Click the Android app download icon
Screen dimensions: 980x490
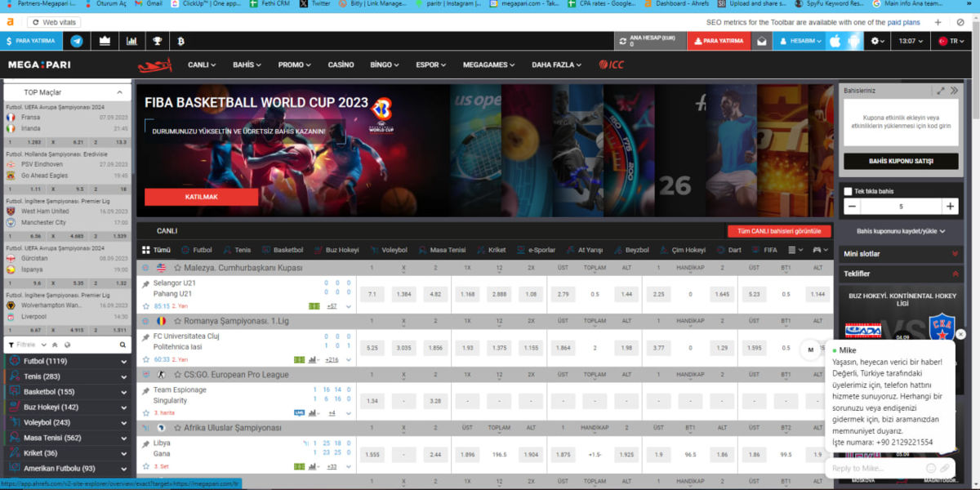(x=853, y=41)
